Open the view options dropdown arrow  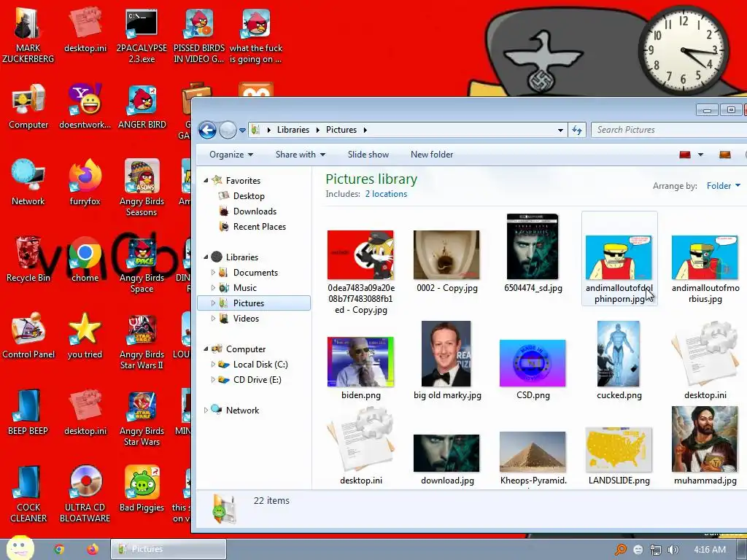point(700,155)
